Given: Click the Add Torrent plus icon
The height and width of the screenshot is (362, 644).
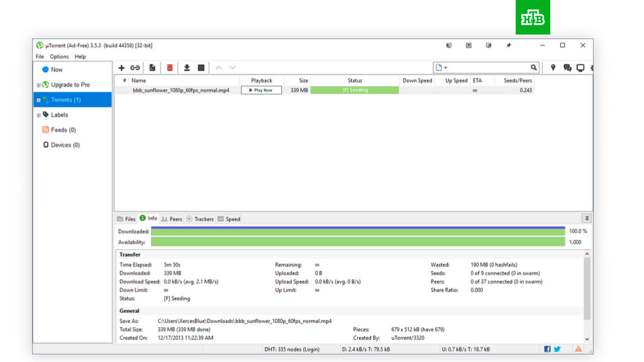Looking at the screenshot, I should pyautogui.click(x=121, y=68).
